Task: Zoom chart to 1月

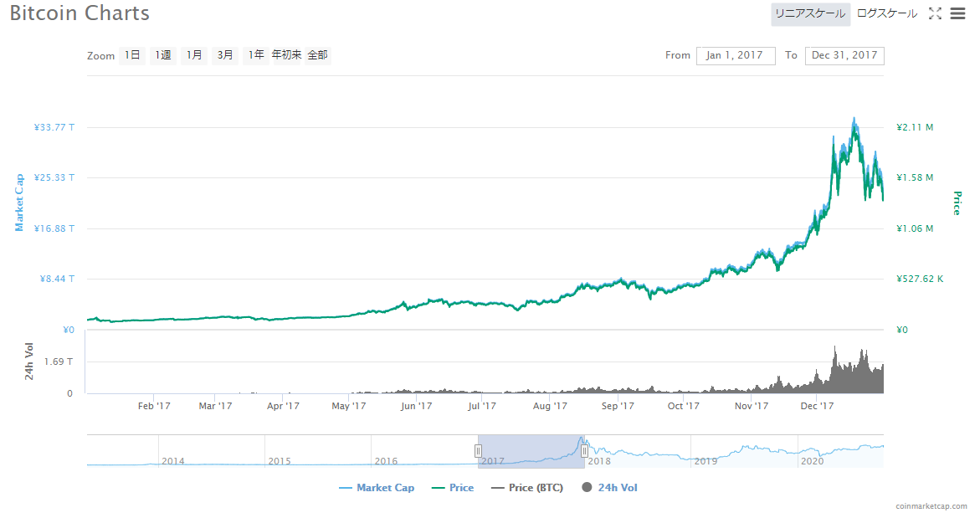Action: (x=194, y=55)
